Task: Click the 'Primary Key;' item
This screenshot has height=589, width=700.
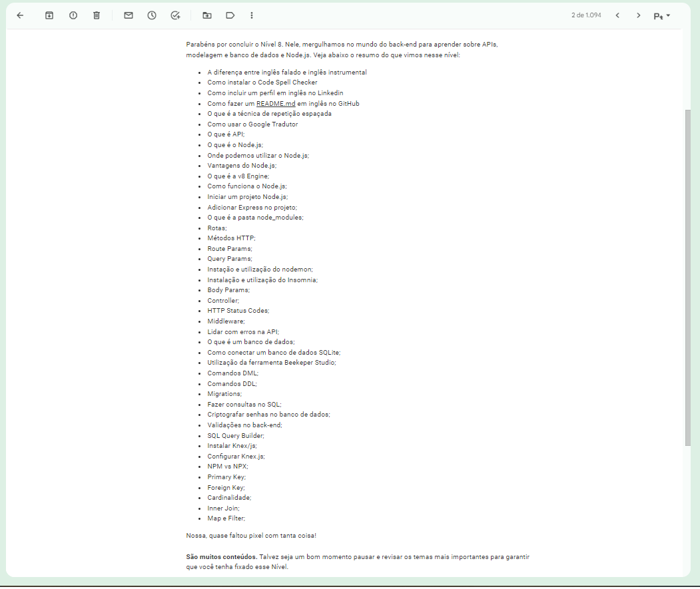Action: coord(226,477)
